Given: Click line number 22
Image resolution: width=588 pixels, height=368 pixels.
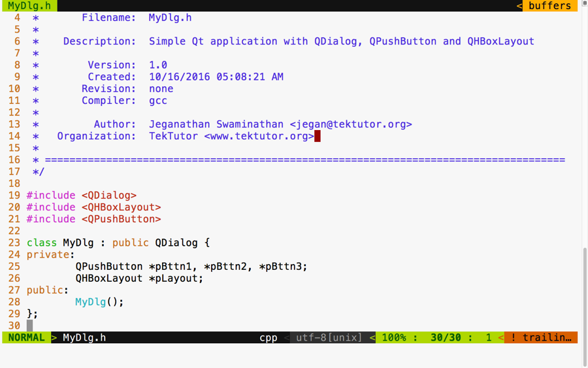Looking at the screenshot, I should [x=14, y=231].
